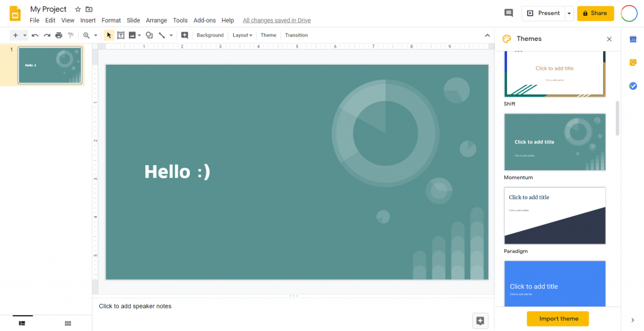Viewport: 644px width, 331px height.
Task: Expand the Layout dropdown
Action: point(242,35)
